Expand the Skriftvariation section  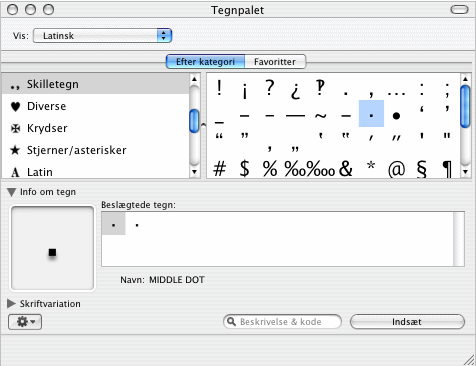point(11,303)
